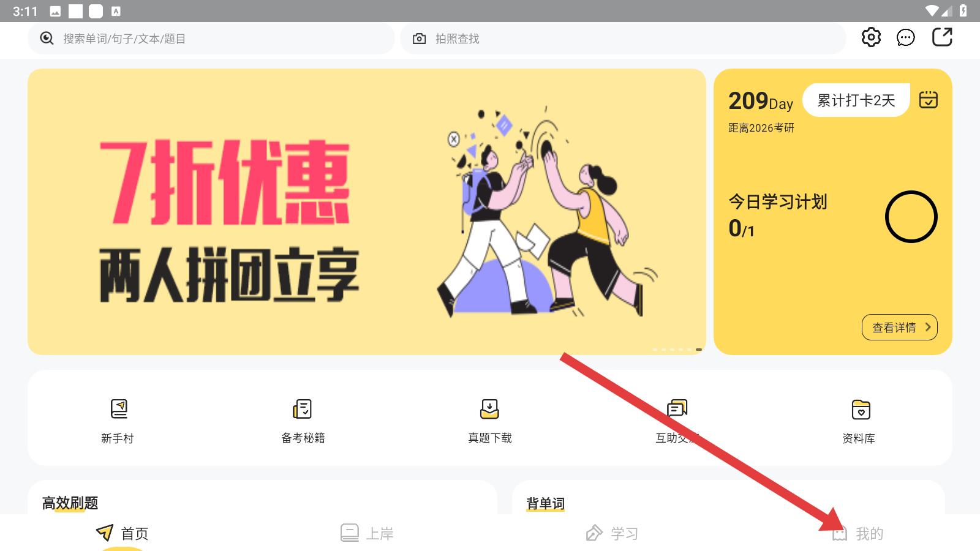Open messages via the chat bubble icon
The image size is (980, 551).
(x=905, y=38)
